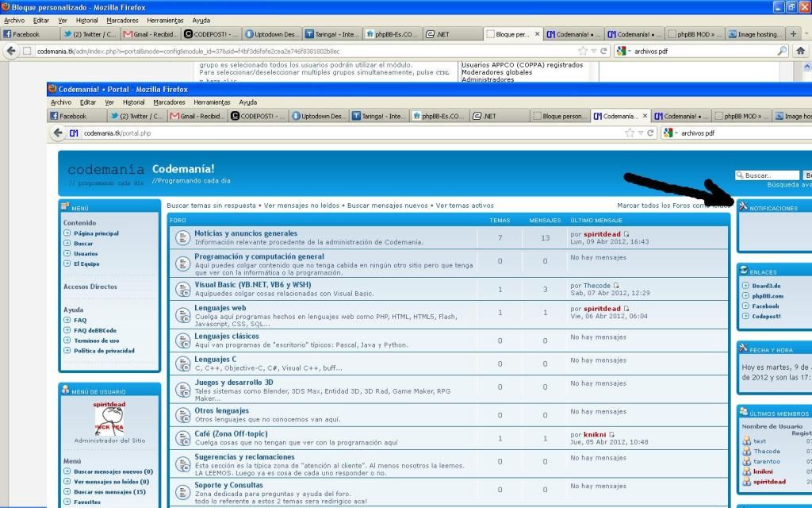Click the new tab plus button in the rear window

point(793,33)
